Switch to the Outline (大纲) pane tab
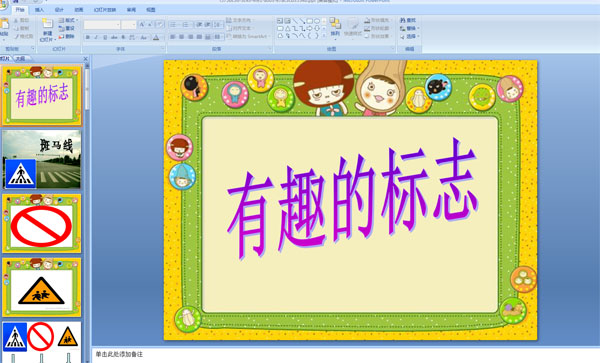The width and height of the screenshot is (600, 363). pos(20,59)
